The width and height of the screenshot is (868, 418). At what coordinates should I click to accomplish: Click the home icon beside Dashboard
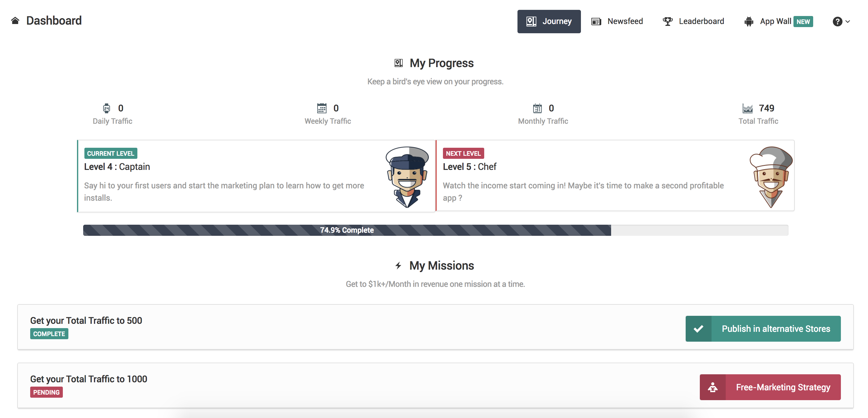15,21
